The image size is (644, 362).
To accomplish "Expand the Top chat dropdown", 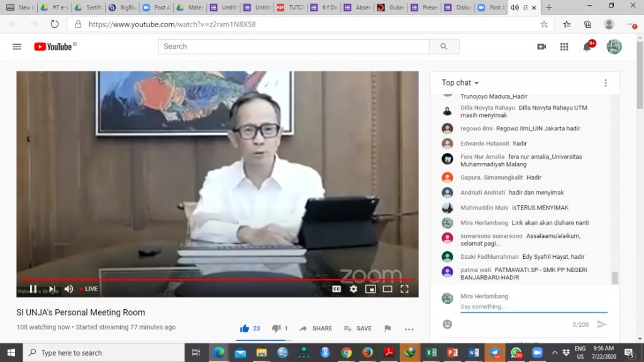I will click(x=460, y=82).
